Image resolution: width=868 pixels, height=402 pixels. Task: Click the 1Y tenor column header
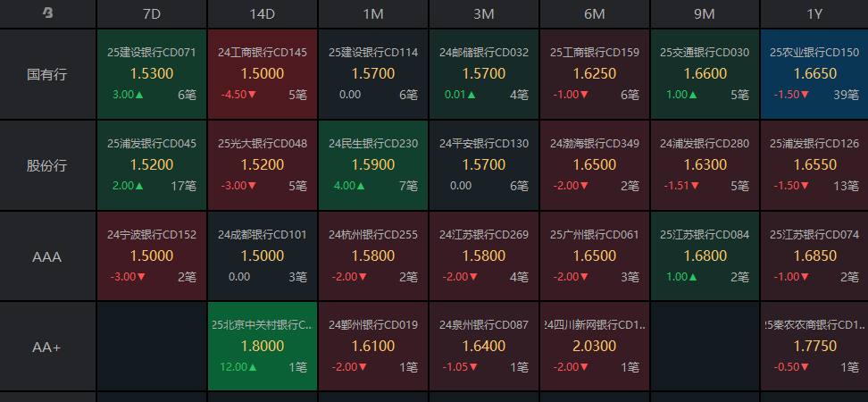tap(814, 13)
